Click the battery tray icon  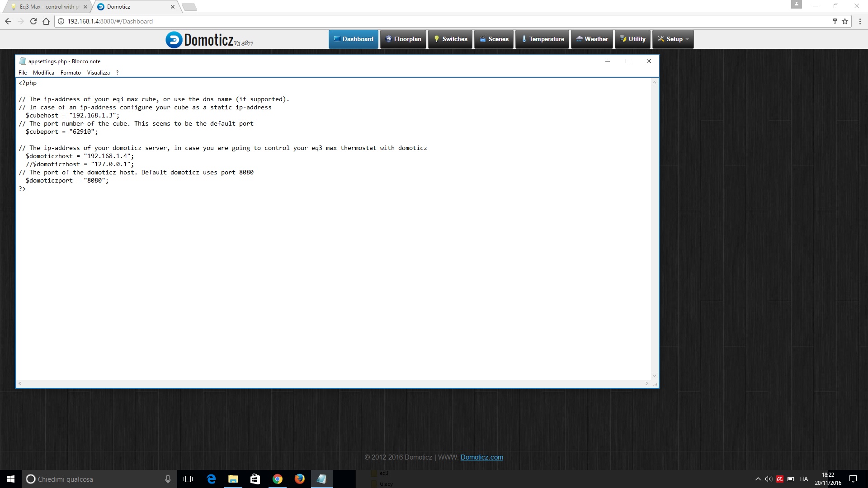coord(791,479)
